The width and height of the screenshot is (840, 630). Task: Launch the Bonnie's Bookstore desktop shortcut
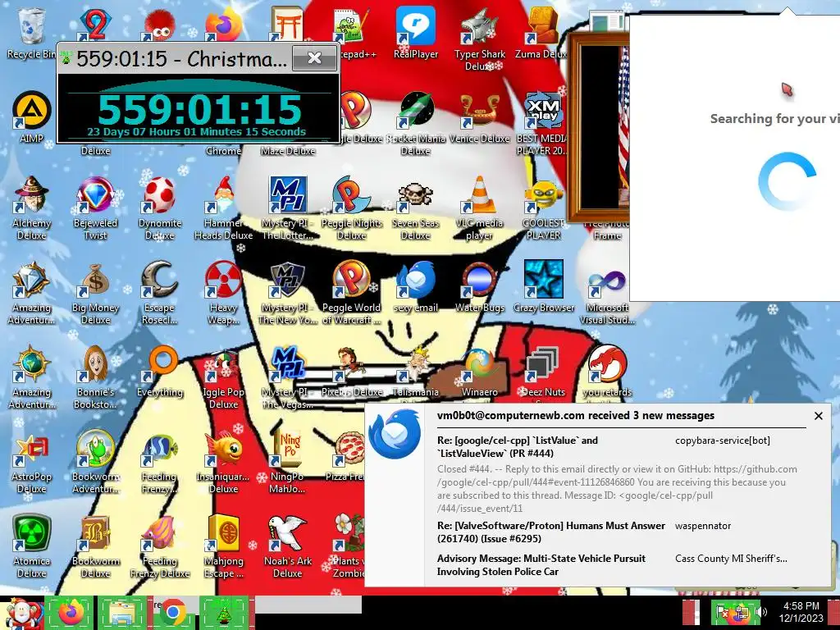[95, 376]
